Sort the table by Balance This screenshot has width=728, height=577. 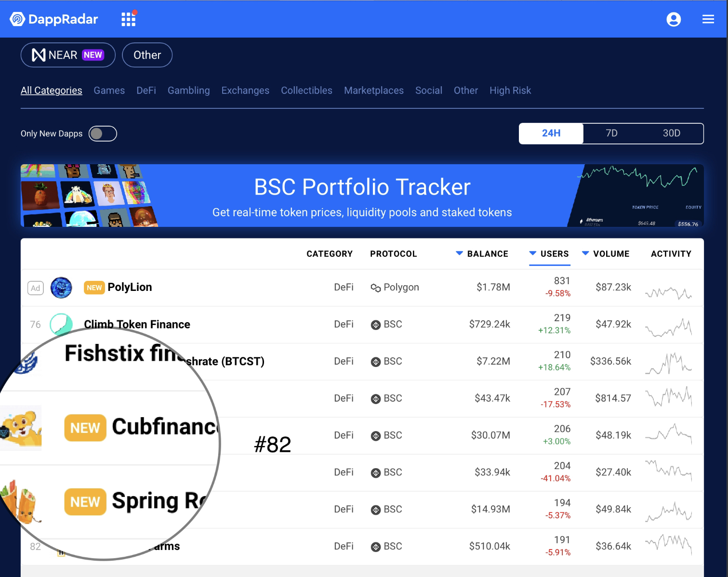pos(482,254)
